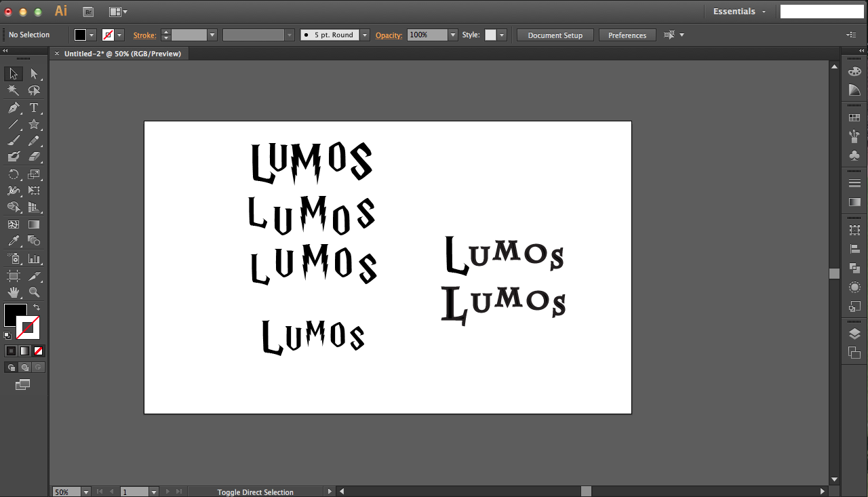Launch Adobe Bridge with the Br icon
Viewport: 868px width, 497px height.
(88, 12)
